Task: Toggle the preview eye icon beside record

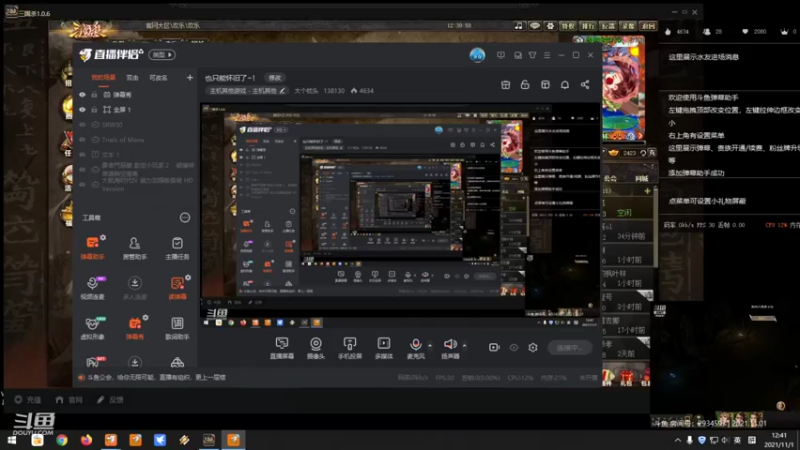Action: (514, 347)
